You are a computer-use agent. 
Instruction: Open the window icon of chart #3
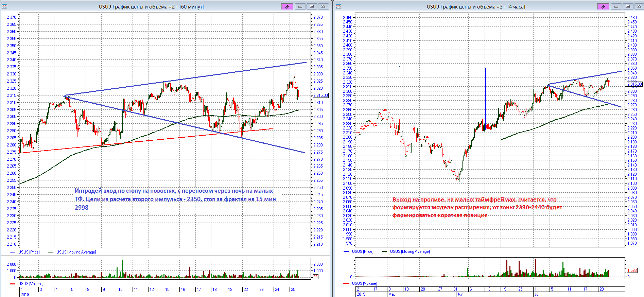338,6
